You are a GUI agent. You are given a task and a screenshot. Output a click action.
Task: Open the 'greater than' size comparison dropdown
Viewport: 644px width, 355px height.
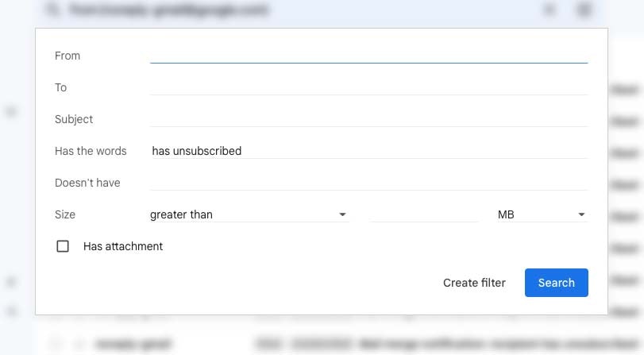click(249, 214)
